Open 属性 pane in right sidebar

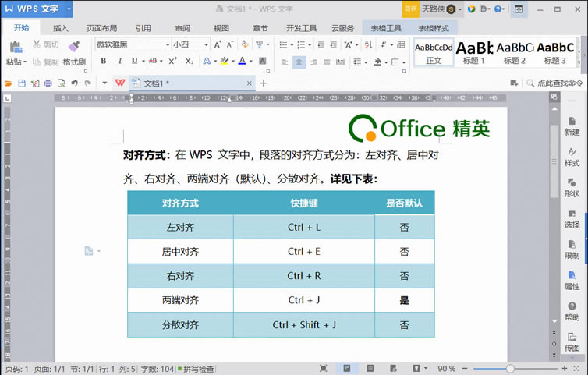pos(572,281)
